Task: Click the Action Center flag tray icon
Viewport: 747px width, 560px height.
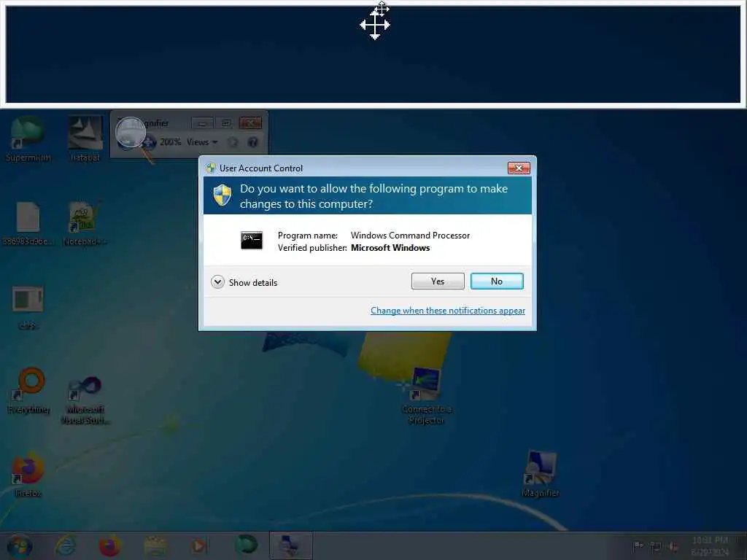Action: 638,546
